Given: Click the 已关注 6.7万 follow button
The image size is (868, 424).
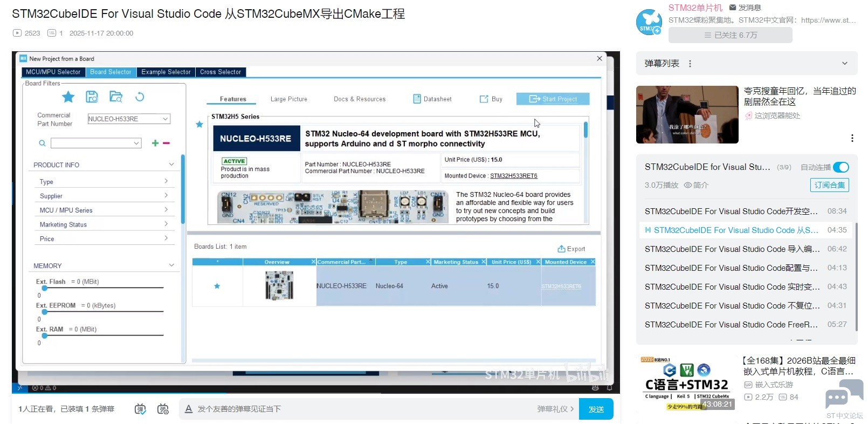Looking at the screenshot, I should (731, 35).
